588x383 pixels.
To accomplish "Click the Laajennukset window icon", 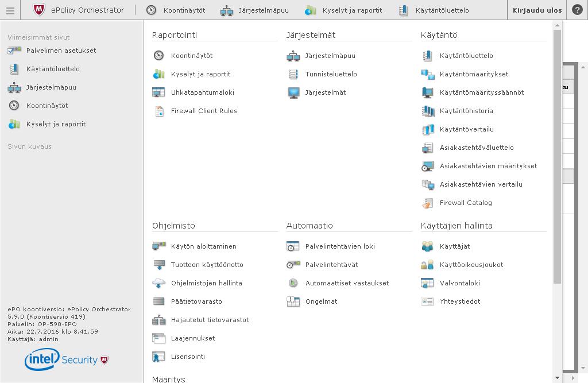I will 158,338.
